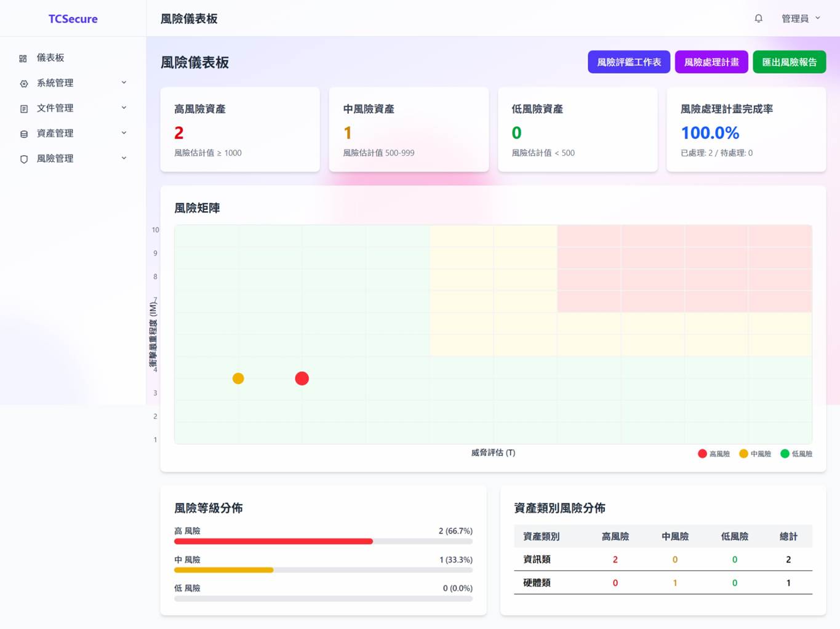Expand the 系統管理 submenu chevron
This screenshot has height=629, width=840.
pos(124,82)
